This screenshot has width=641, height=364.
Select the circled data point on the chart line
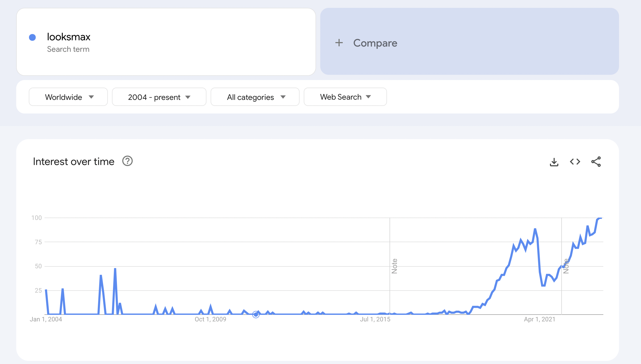coord(256,315)
